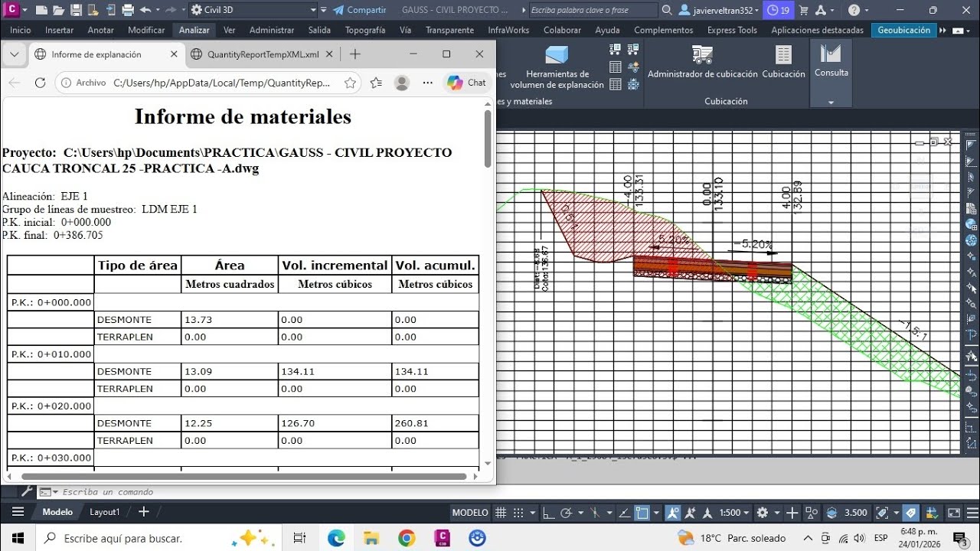Switch to the Layout1 tab
Screen dimensions: 980x551
(105, 512)
